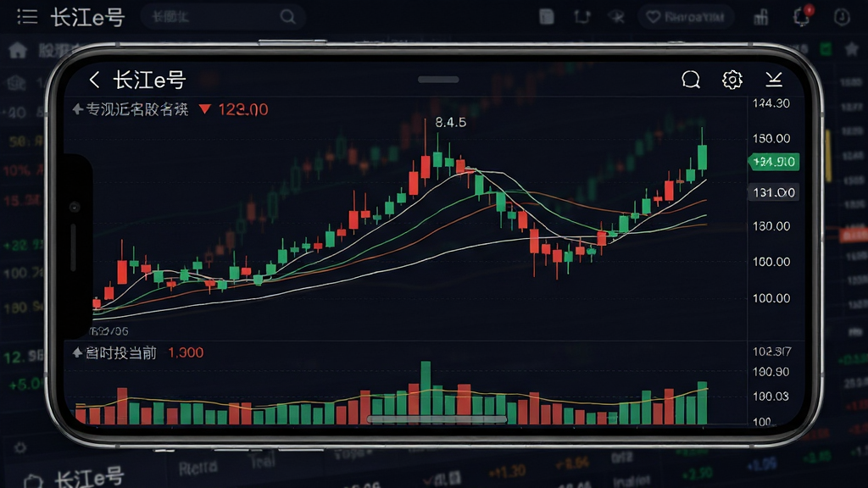Click the background window title 长江e号

(x=87, y=17)
